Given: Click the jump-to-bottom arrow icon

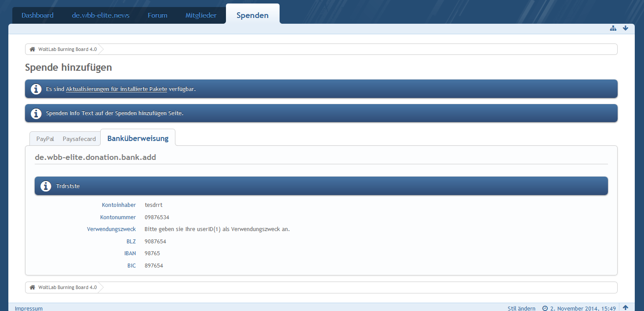Looking at the screenshot, I should (x=626, y=29).
